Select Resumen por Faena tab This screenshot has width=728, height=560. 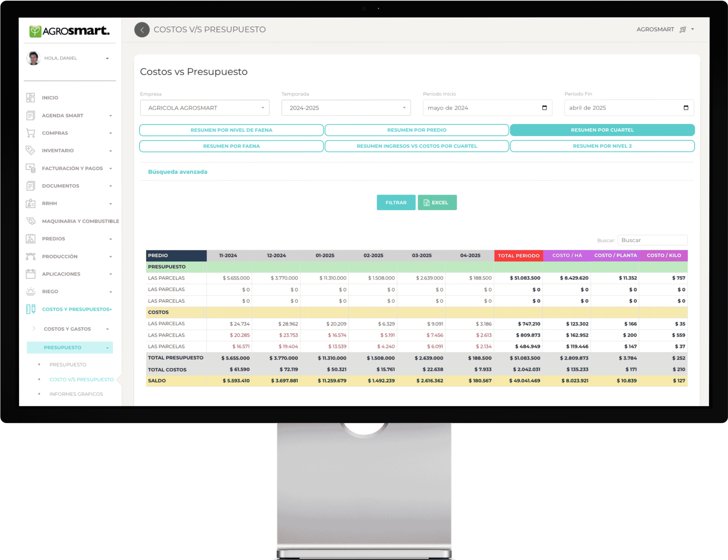tap(231, 146)
